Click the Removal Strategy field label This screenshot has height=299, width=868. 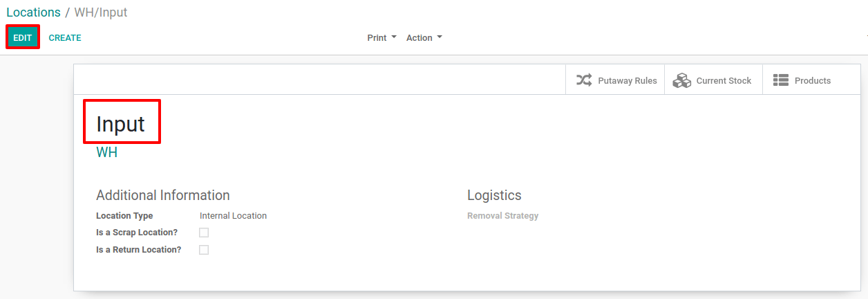point(502,216)
